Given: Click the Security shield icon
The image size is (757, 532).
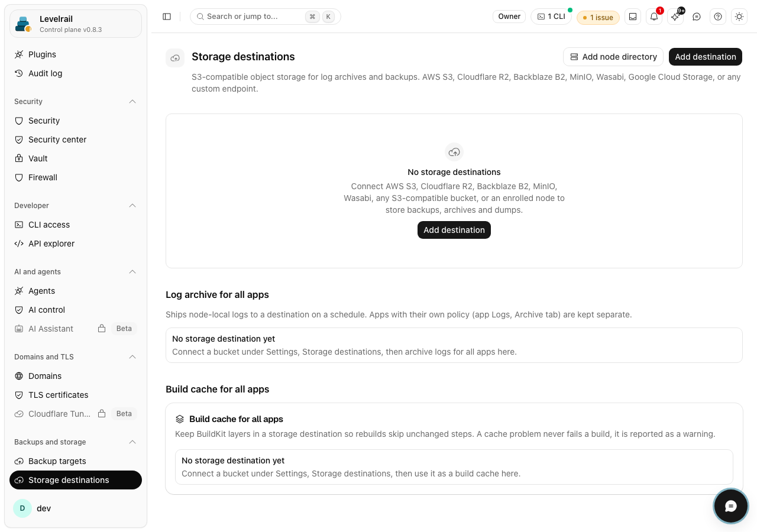Looking at the screenshot, I should click(19, 121).
